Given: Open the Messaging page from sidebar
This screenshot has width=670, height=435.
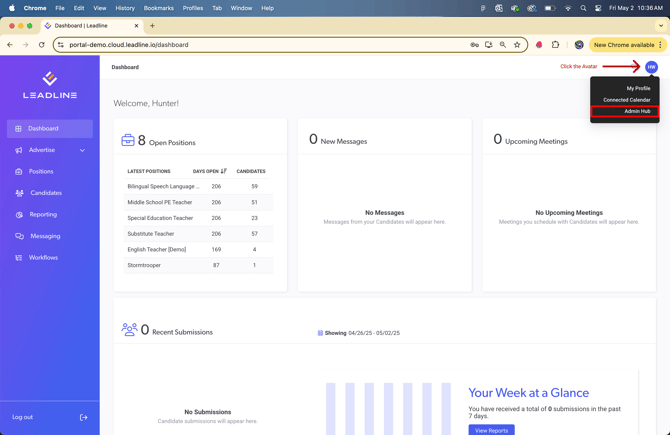Looking at the screenshot, I should pos(50,236).
